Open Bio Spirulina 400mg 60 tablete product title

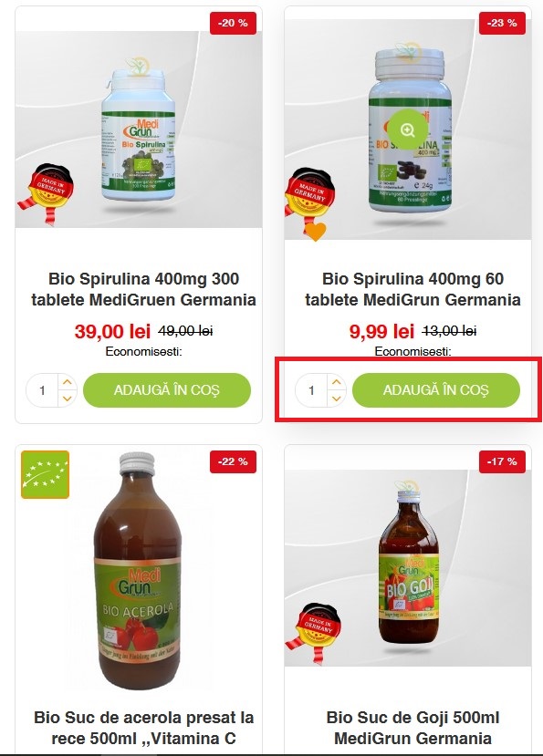point(412,289)
